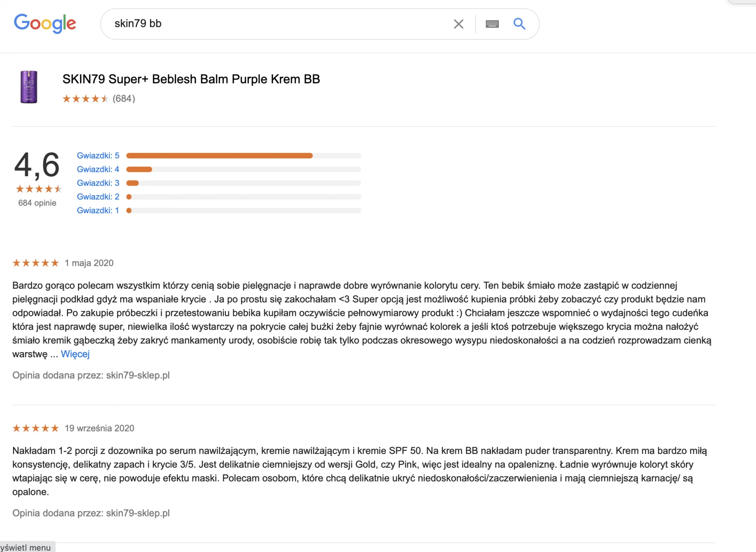Expand the first review with Więcej

[75, 354]
